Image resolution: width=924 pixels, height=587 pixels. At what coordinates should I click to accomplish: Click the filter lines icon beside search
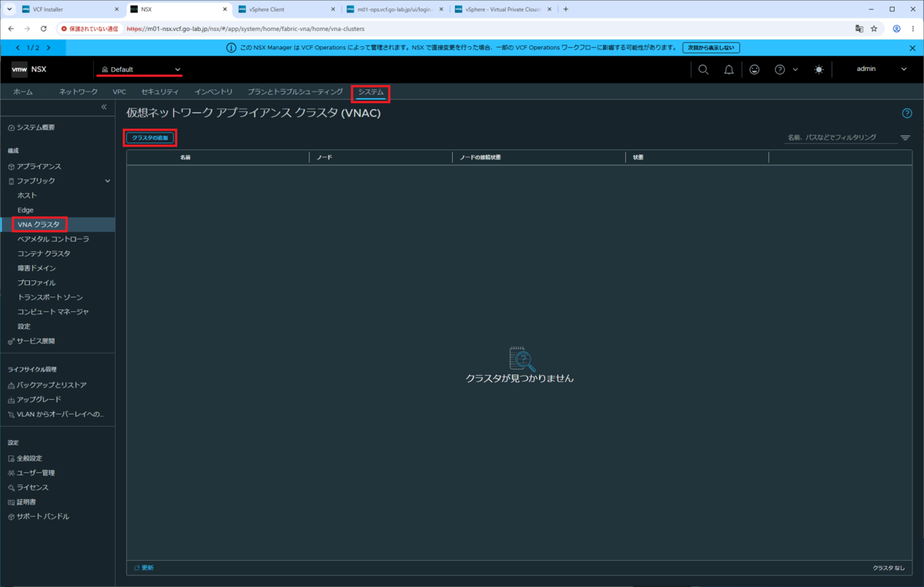(x=906, y=138)
